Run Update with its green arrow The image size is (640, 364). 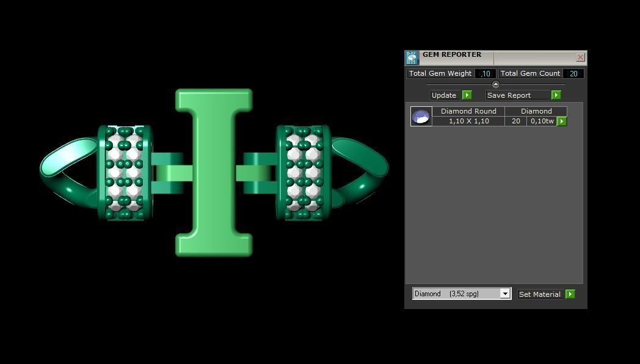(x=467, y=95)
